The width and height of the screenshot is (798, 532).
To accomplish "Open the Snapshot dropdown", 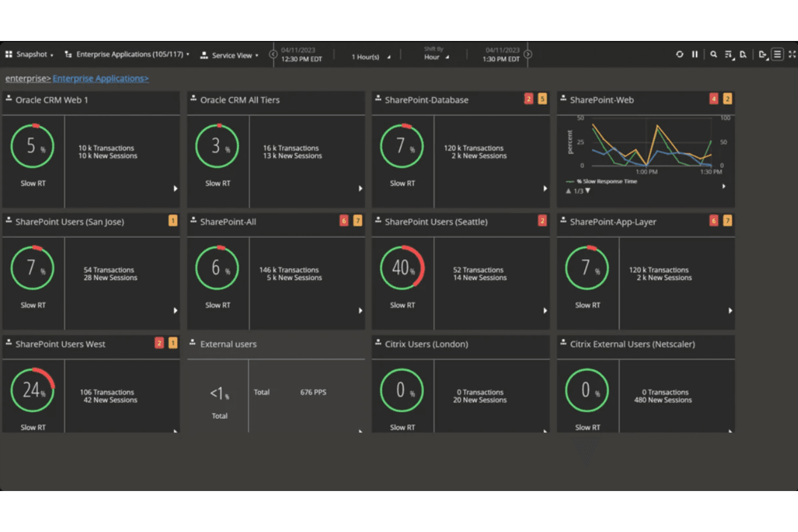I will tap(30, 54).
